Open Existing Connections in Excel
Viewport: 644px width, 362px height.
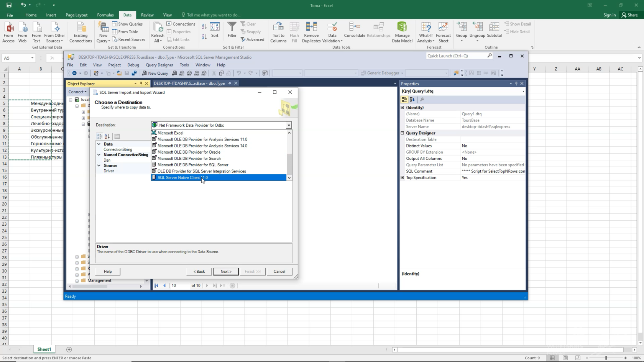[80, 32]
